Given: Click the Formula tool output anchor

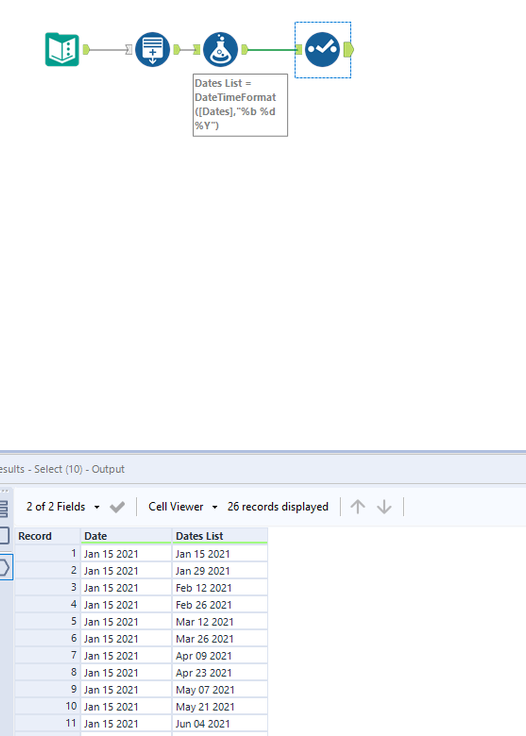Looking at the screenshot, I should [244, 49].
